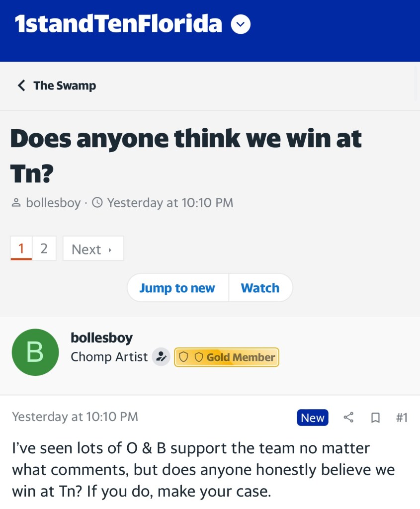
Task: Open the #1 post permalink
Action: [x=402, y=418]
